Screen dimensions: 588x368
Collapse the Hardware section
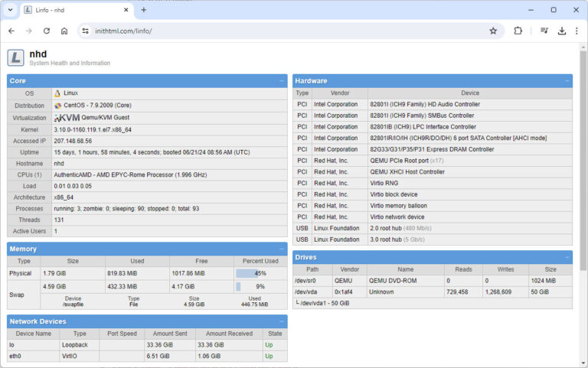pos(567,81)
